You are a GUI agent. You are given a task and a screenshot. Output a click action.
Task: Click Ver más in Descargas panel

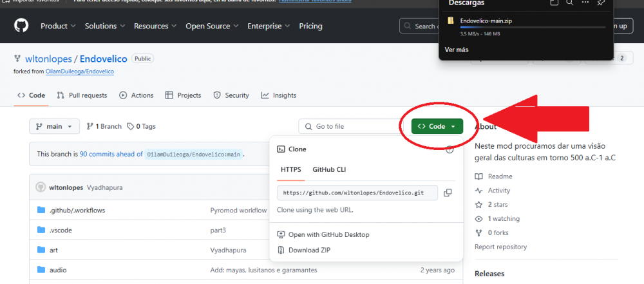click(457, 50)
